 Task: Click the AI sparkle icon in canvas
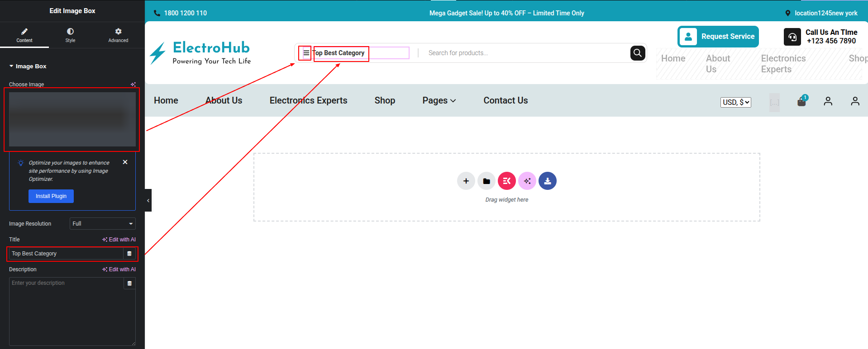(527, 181)
